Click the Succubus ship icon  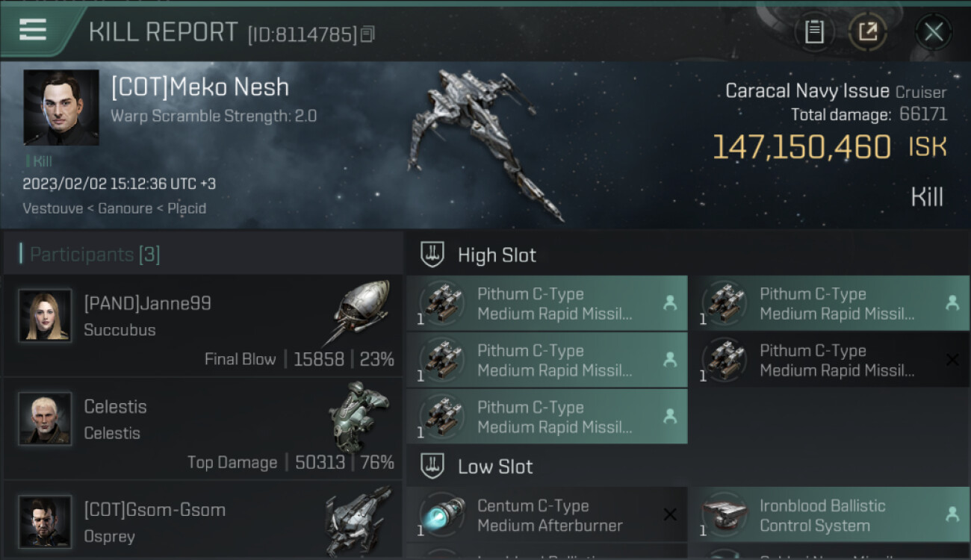(x=360, y=311)
